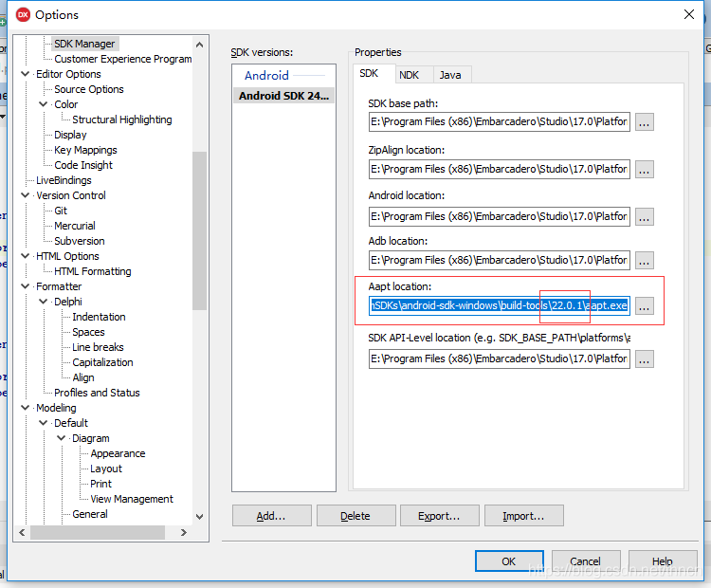Select Structural Highlighting item

[122, 119]
